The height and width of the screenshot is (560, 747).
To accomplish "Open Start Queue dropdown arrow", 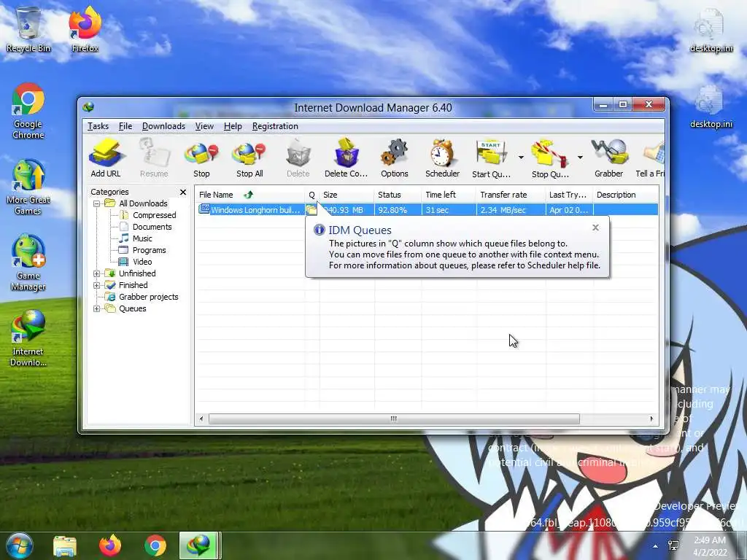I will click(x=521, y=157).
